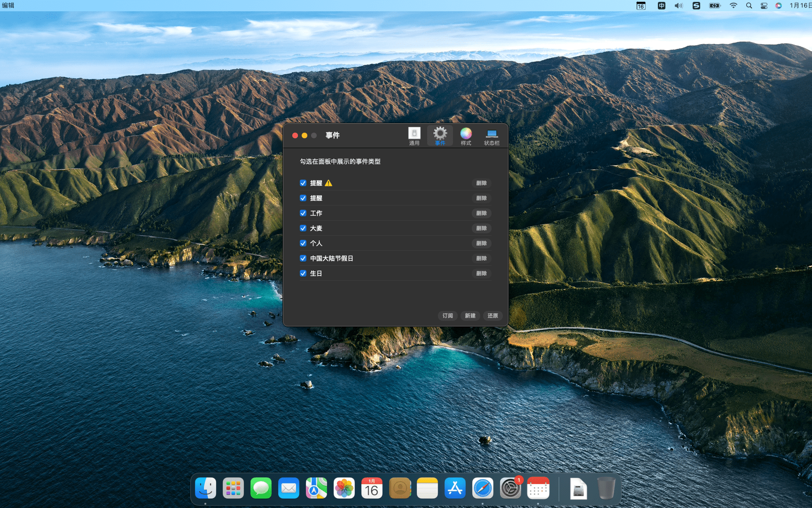This screenshot has width=812, height=508.
Task: Toggle the 个人 calendar checkbox
Action: 303,243
